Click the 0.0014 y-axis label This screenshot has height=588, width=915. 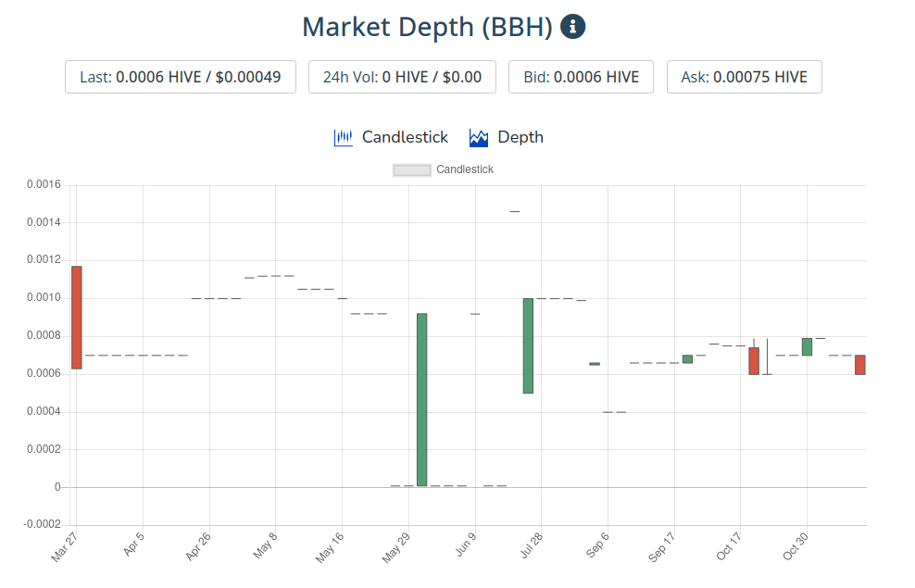[44, 222]
